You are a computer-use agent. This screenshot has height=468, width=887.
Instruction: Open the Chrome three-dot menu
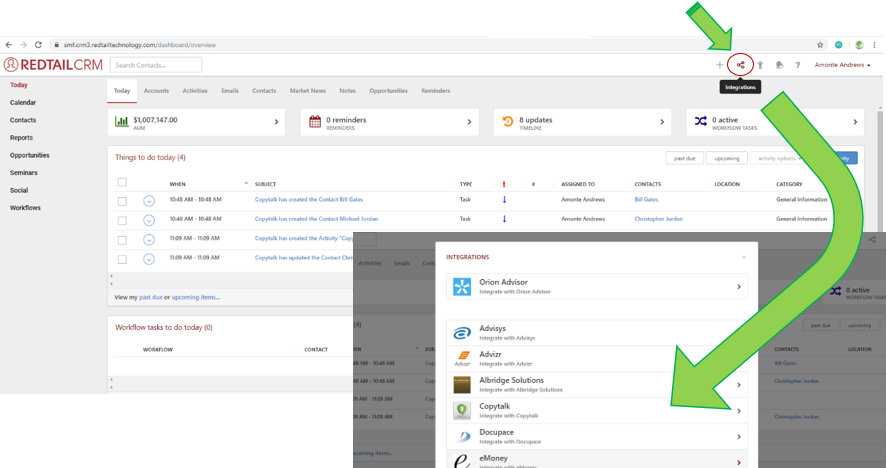[x=875, y=45]
